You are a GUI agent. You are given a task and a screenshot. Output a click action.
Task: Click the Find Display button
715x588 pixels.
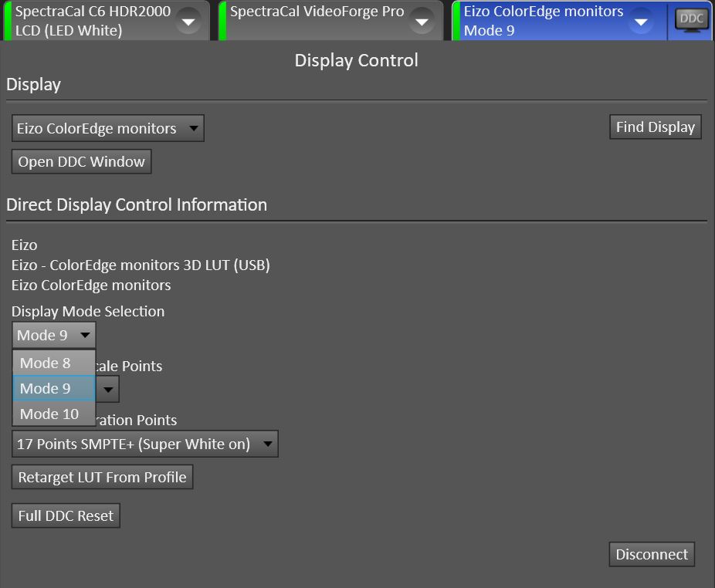point(656,127)
